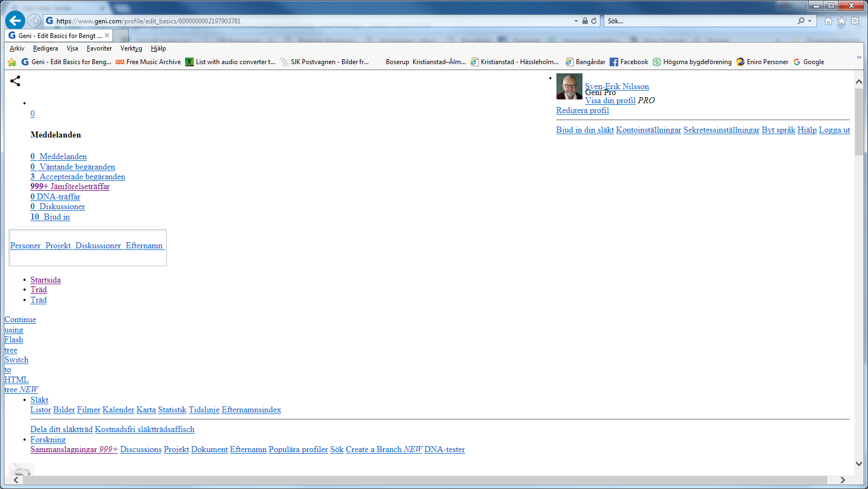Image resolution: width=868 pixels, height=489 pixels.
Task: Click the share icon on the page
Action: tap(15, 81)
